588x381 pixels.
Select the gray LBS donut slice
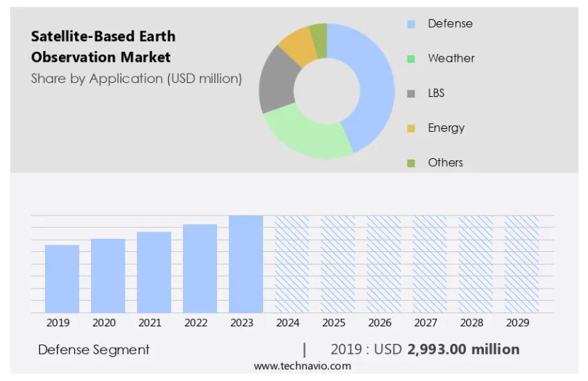pos(275,80)
